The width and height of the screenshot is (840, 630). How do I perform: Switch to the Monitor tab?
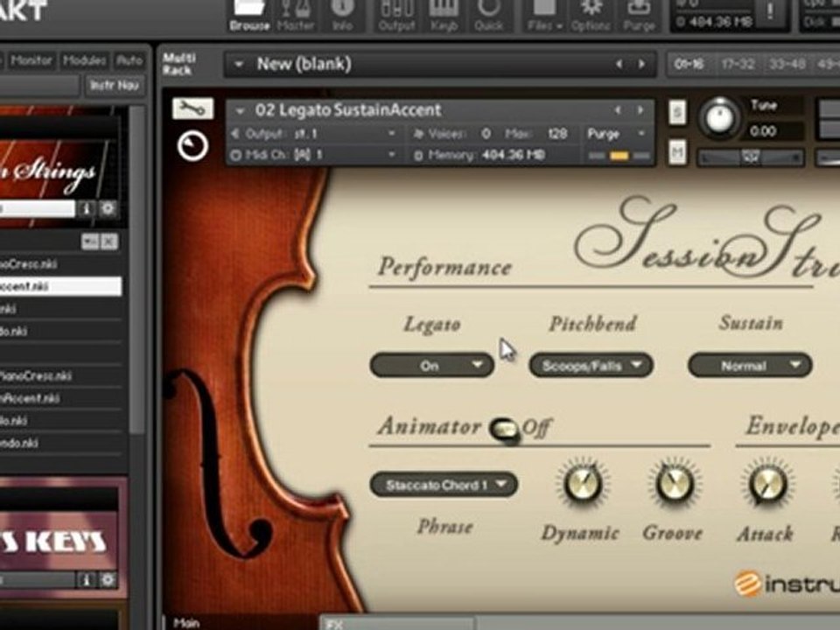[31, 60]
